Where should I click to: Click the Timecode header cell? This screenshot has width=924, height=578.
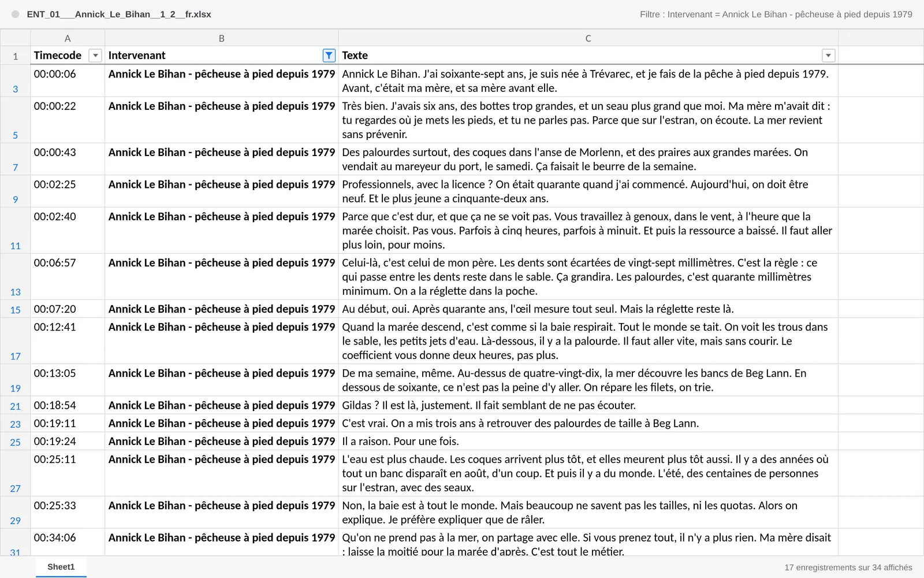point(68,55)
